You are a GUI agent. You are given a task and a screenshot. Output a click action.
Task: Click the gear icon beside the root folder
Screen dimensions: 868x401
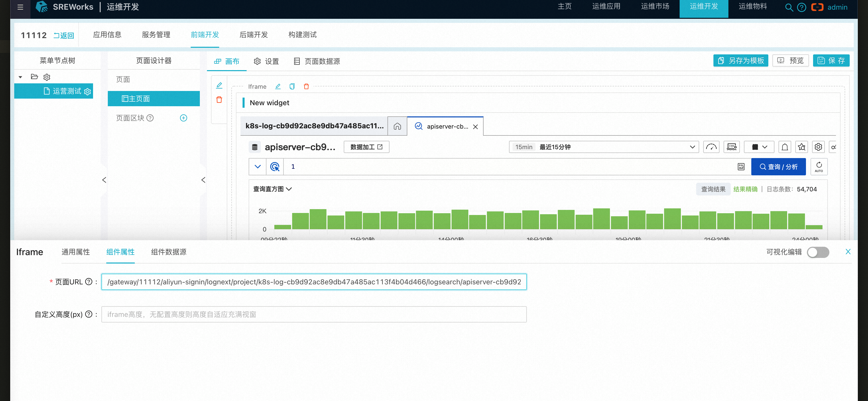(x=47, y=77)
